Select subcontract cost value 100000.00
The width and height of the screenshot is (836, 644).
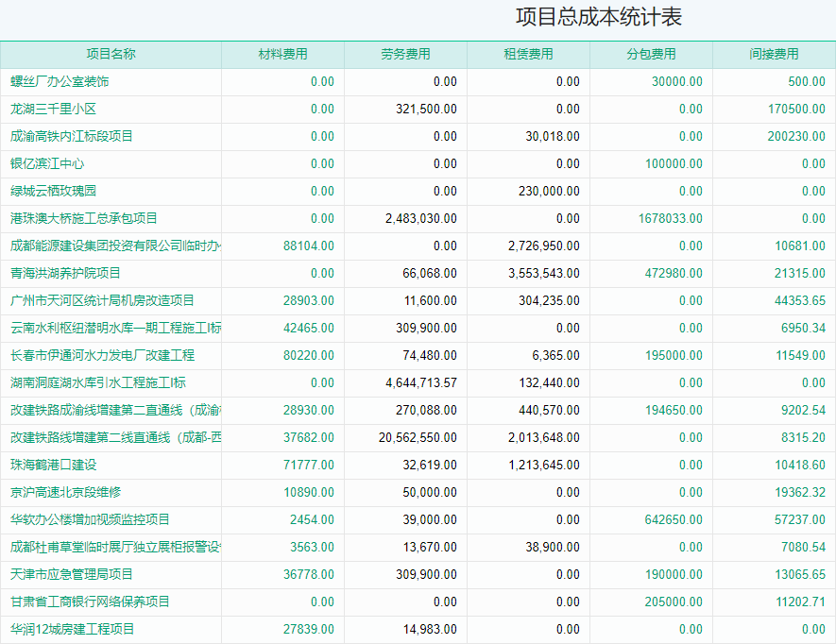coord(674,163)
